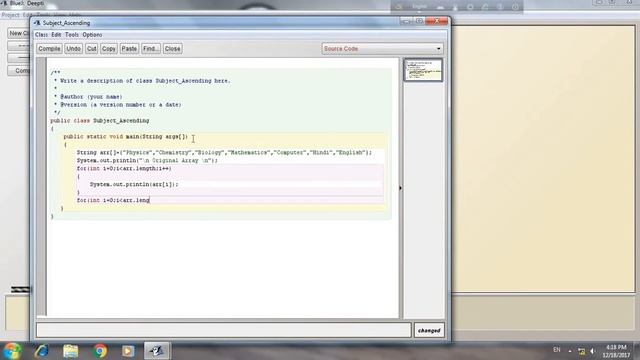Screen dimensions: 640x360
Task: Open Google Chrome from taskbar
Action: click(99, 351)
